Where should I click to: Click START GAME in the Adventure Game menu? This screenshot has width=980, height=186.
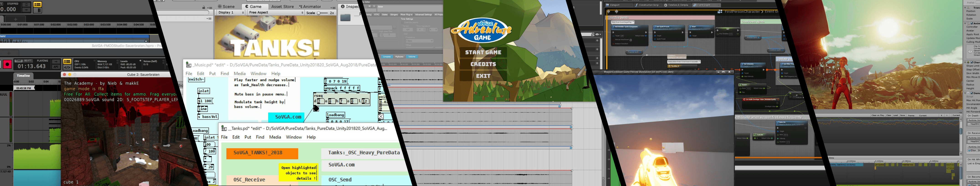483,52
